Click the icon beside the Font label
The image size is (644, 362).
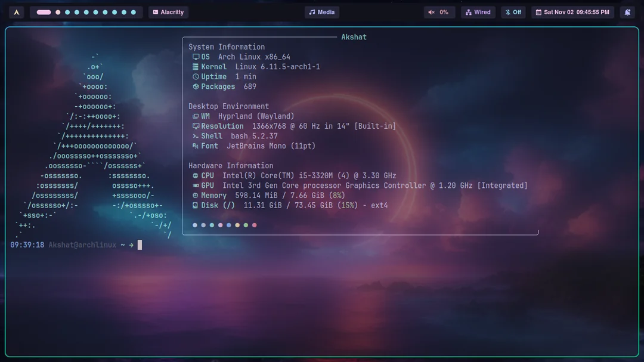196,146
